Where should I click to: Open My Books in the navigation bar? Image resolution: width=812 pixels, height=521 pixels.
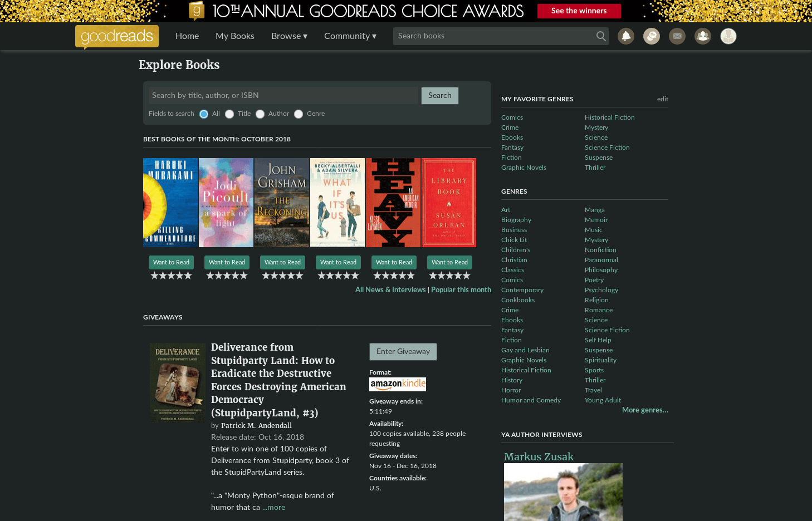pyautogui.click(x=235, y=36)
